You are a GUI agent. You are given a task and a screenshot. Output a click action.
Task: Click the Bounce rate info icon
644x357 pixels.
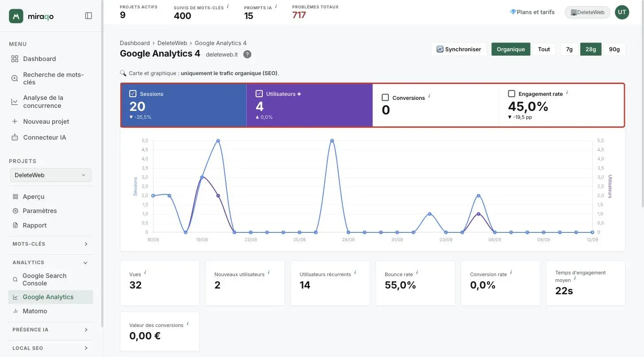(x=417, y=273)
